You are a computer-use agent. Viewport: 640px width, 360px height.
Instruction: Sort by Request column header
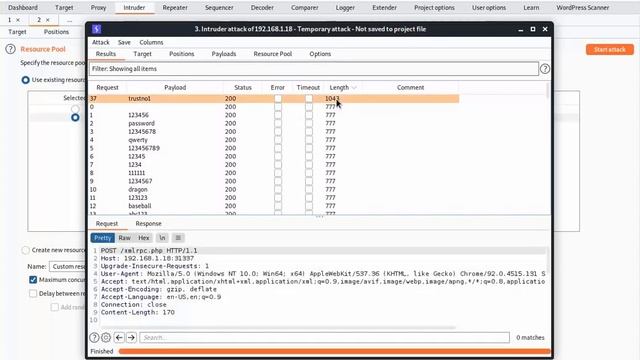tap(107, 87)
